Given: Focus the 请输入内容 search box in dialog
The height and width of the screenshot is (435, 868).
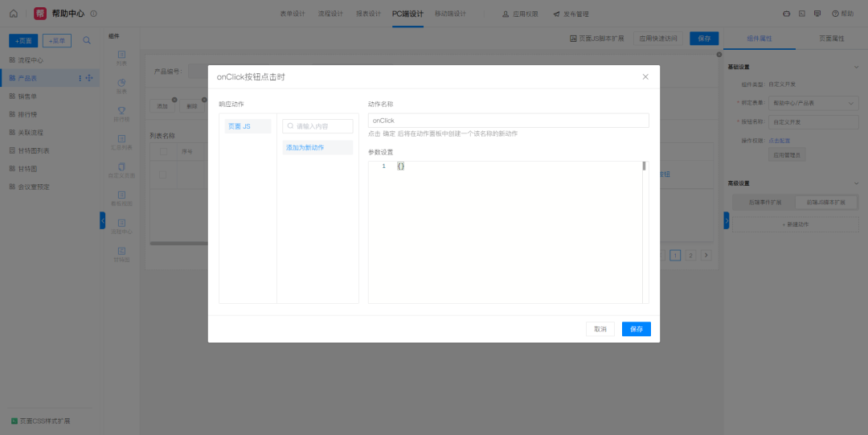Looking at the screenshot, I should tap(317, 126).
